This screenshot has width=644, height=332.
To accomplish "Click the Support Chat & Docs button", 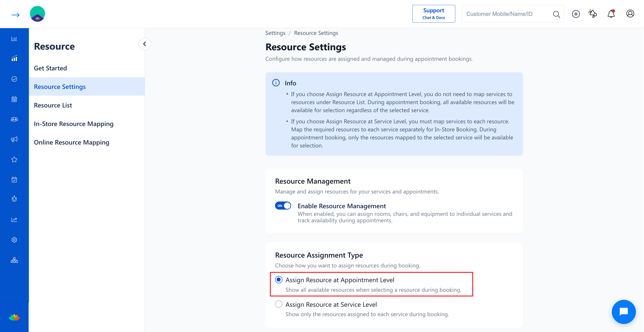I will [434, 14].
